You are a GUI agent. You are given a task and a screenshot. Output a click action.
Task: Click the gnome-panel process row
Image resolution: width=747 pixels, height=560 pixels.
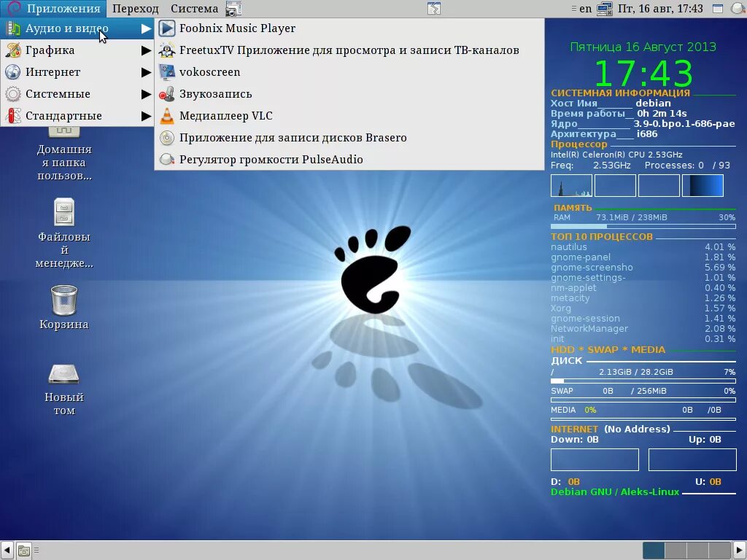point(643,257)
